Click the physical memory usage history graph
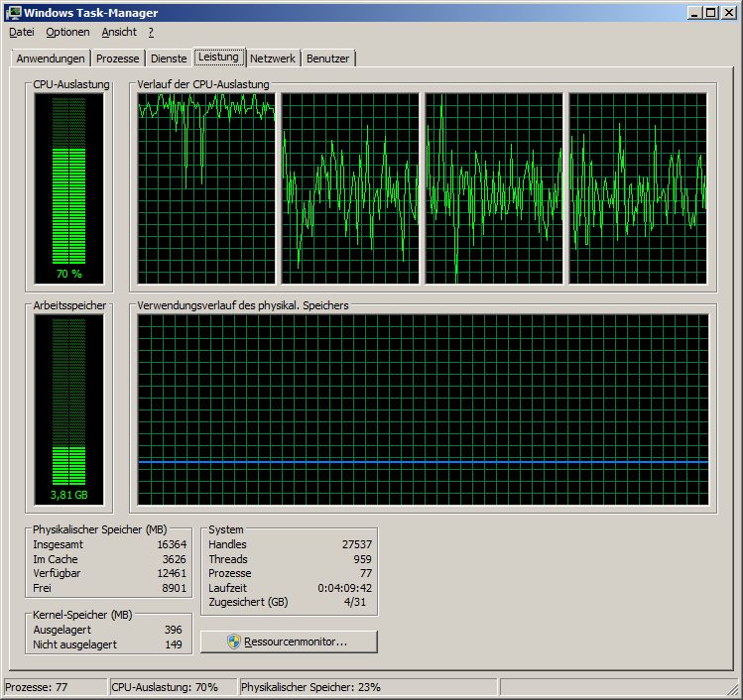Image resolution: width=743 pixels, height=700 pixels. click(x=424, y=409)
